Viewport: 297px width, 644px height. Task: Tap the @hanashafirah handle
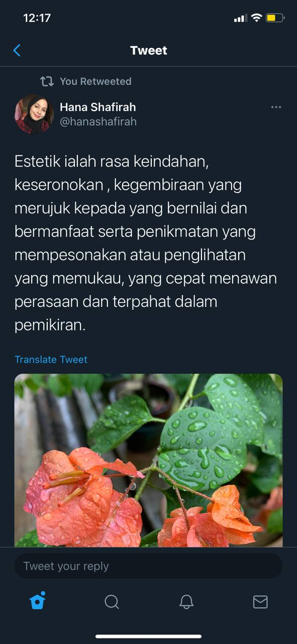tap(98, 122)
